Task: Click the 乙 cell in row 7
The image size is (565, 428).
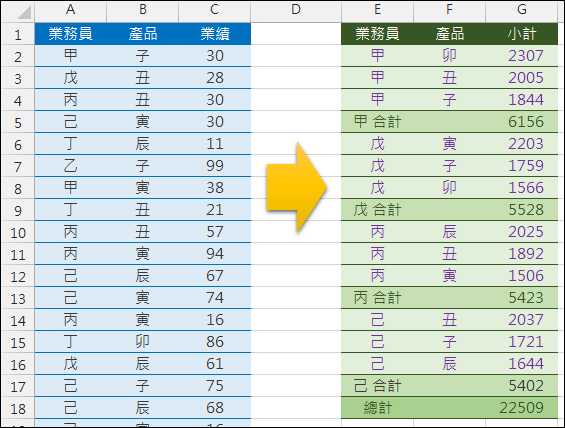Action: tap(71, 166)
